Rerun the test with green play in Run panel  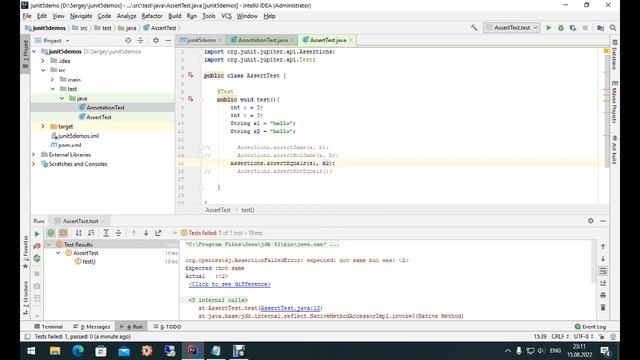click(x=37, y=233)
